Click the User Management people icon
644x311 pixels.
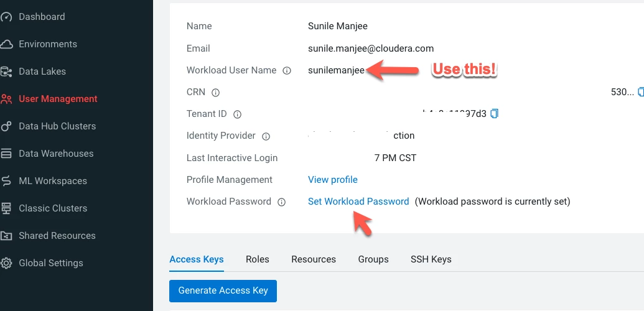coord(6,99)
